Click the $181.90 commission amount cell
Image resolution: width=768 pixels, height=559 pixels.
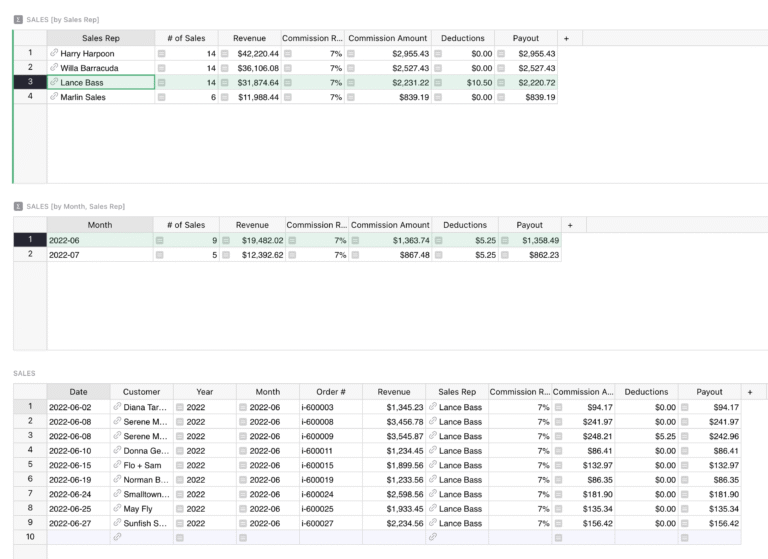click(x=583, y=494)
